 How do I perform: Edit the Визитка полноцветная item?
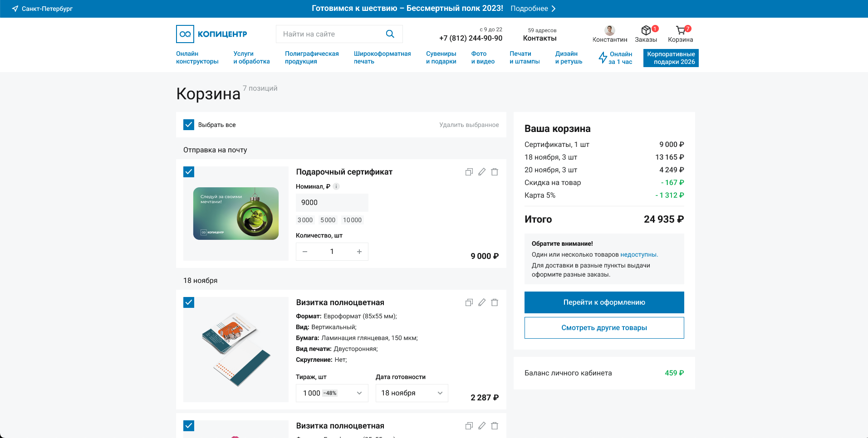coord(481,302)
